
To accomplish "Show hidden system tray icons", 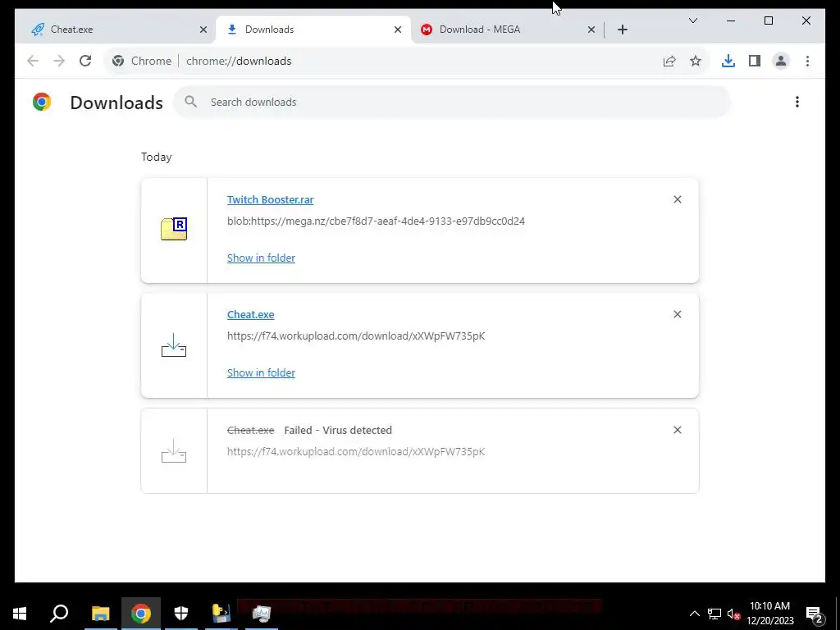I will [694, 614].
